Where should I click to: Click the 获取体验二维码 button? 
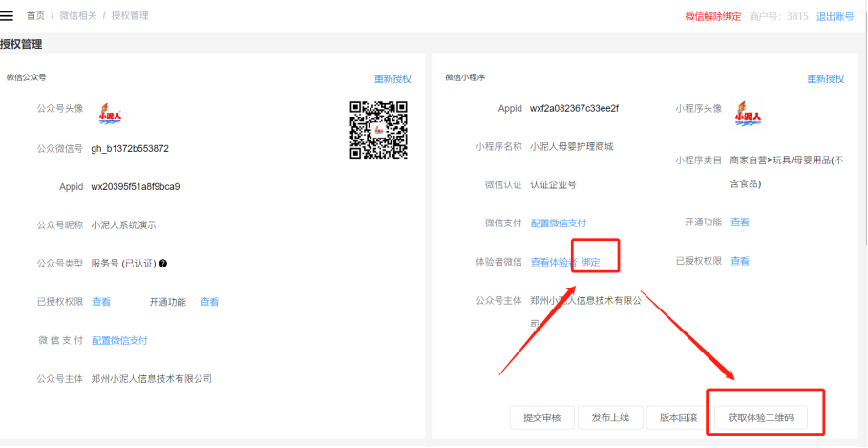[x=761, y=417]
